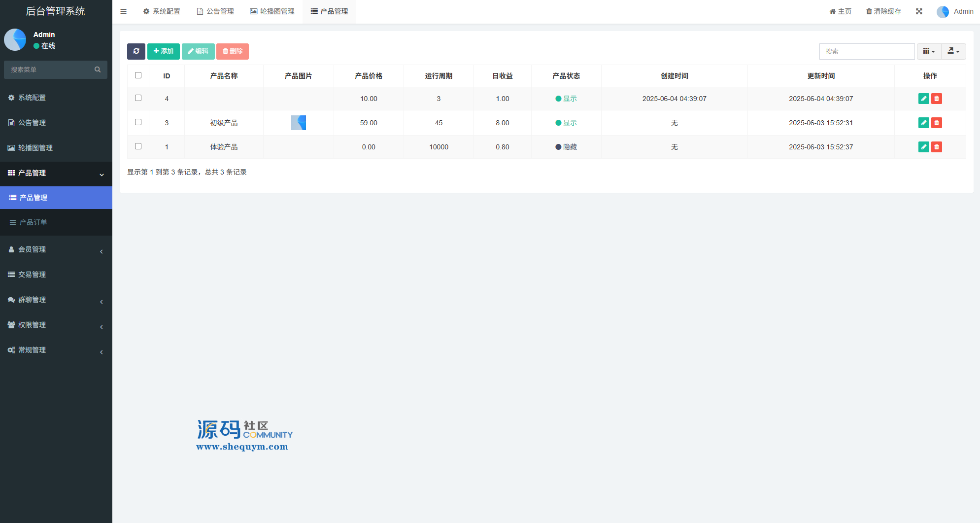Click the magnifier icon in sidebar menu search
980x523 pixels.
point(98,70)
